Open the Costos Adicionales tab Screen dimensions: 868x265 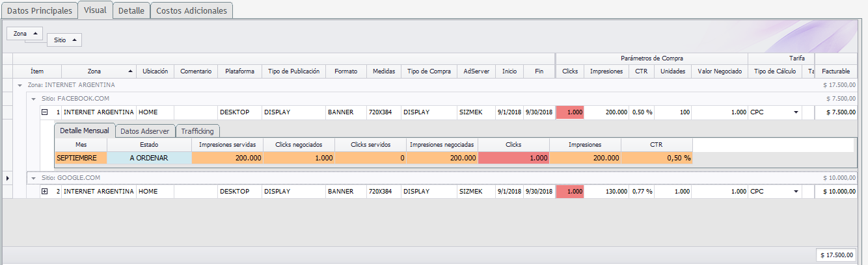coord(191,11)
